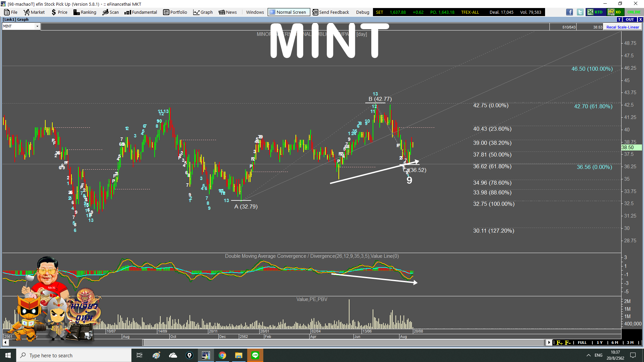The height and width of the screenshot is (362, 644).
Task: Click the 30.11 (127.20%) retracement label
Action: [x=493, y=231]
